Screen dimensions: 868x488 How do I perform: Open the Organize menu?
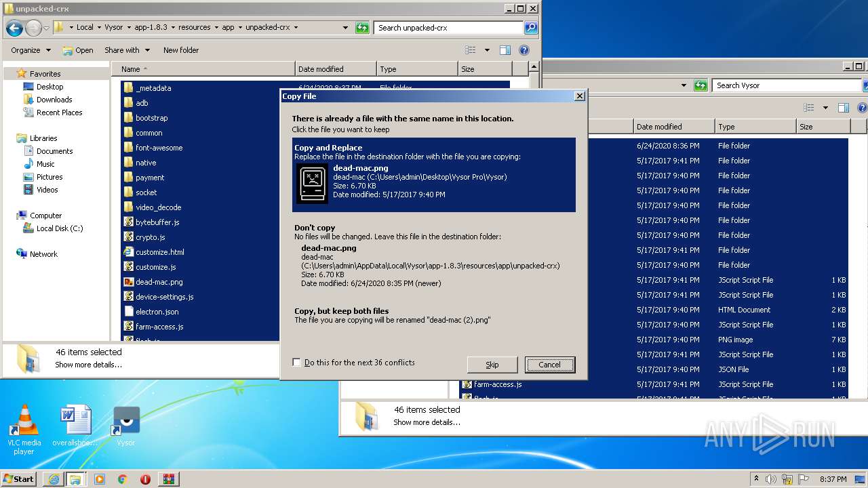31,50
